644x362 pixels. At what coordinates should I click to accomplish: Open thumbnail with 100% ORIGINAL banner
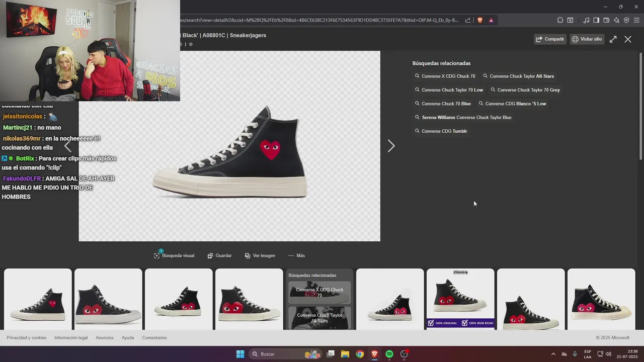click(460, 299)
